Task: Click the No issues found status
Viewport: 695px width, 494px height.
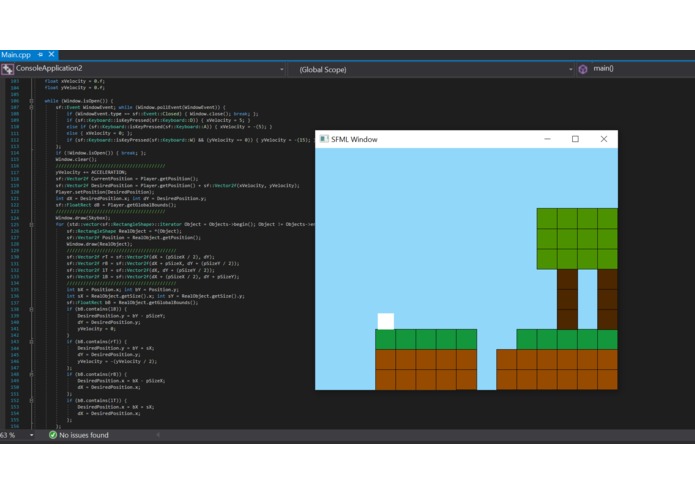Action: [84, 436]
